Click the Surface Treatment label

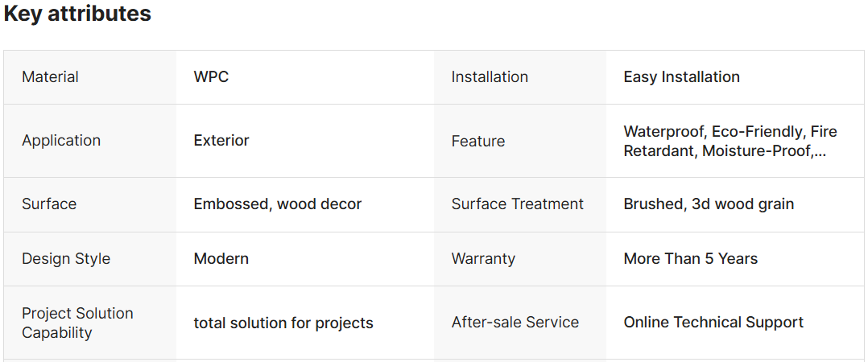pos(517,204)
